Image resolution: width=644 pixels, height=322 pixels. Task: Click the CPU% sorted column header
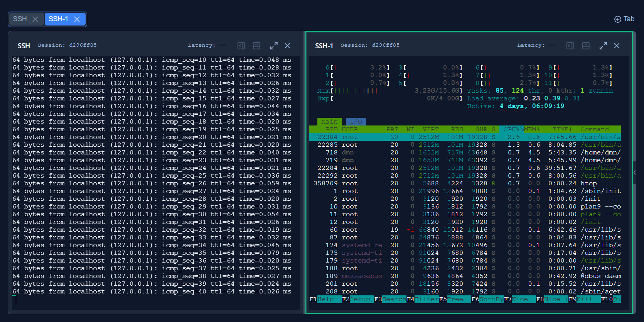[x=512, y=129]
